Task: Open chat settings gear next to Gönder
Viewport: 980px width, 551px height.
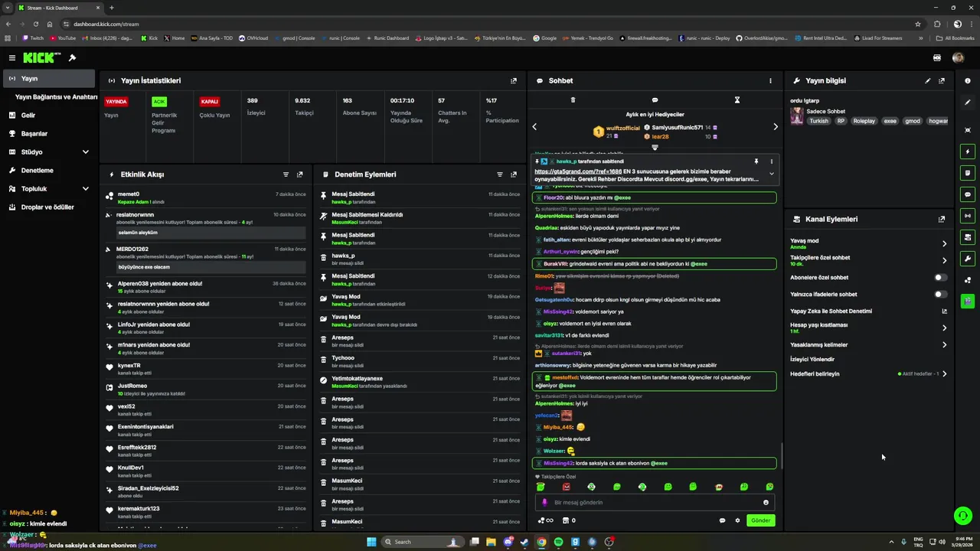Action: coord(737,520)
